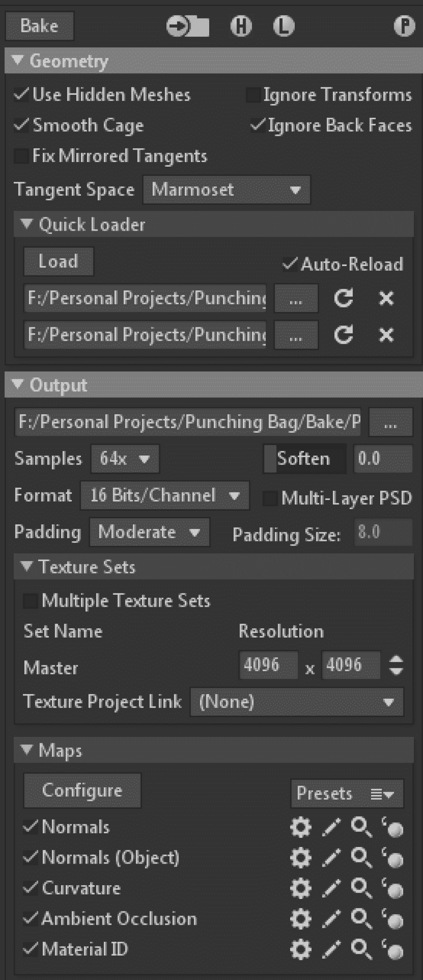Open the Presets menu in Maps

[347, 794]
